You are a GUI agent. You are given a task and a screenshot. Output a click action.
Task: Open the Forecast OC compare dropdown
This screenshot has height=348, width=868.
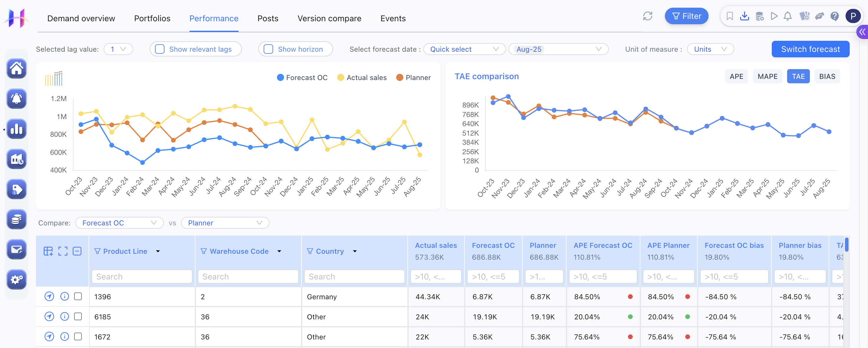pos(119,223)
